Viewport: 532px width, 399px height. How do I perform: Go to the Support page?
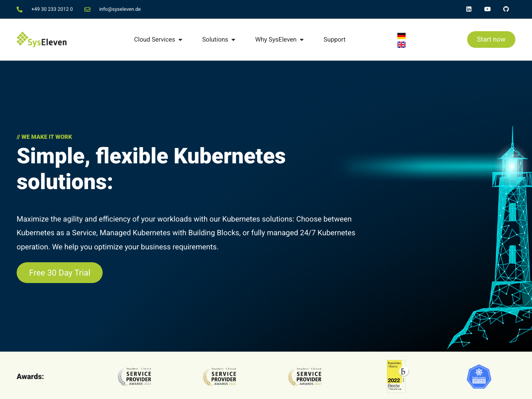(334, 39)
